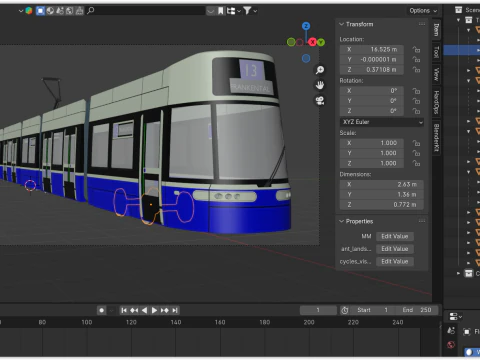
Task: Switch to the HardOps sidebar tab
Action: point(436,102)
